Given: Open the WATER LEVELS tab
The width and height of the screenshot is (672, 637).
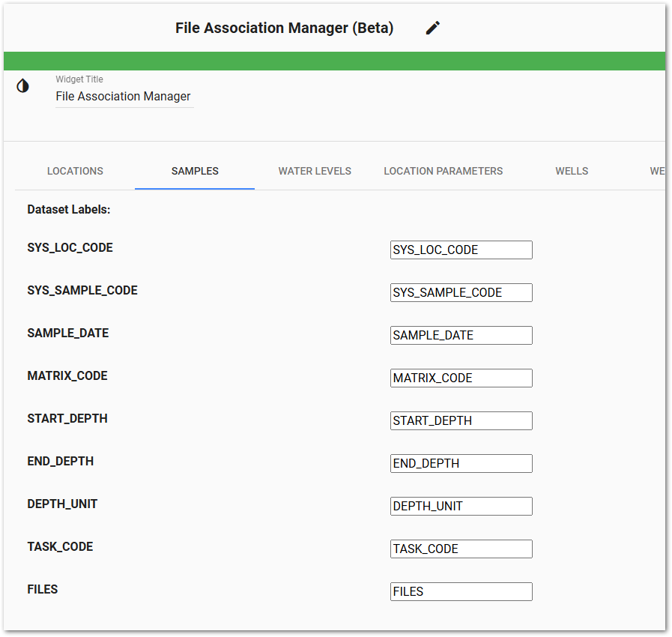Looking at the screenshot, I should pyautogui.click(x=315, y=171).
